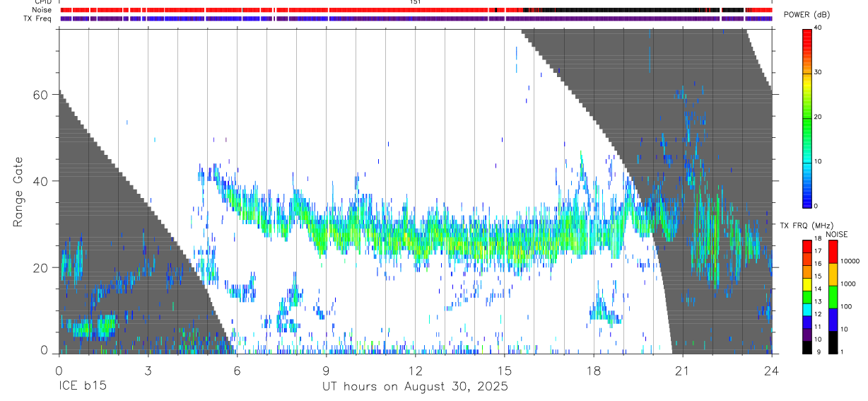Click the yellow-orange NOISE swatch 1000-10000
The height and width of the screenshot is (401, 868).
[x=833, y=274]
